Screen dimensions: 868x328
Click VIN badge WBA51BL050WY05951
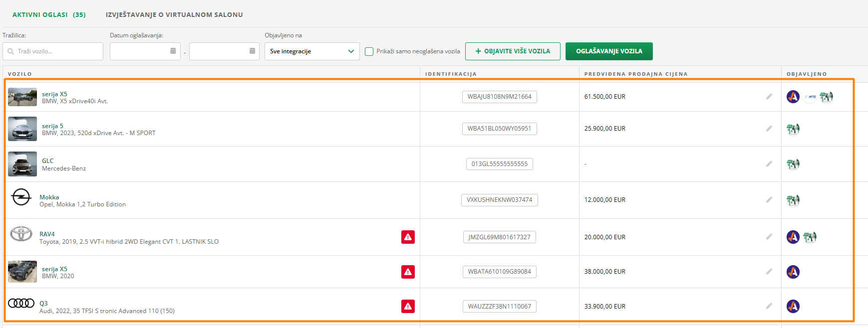click(x=500, y=129)
